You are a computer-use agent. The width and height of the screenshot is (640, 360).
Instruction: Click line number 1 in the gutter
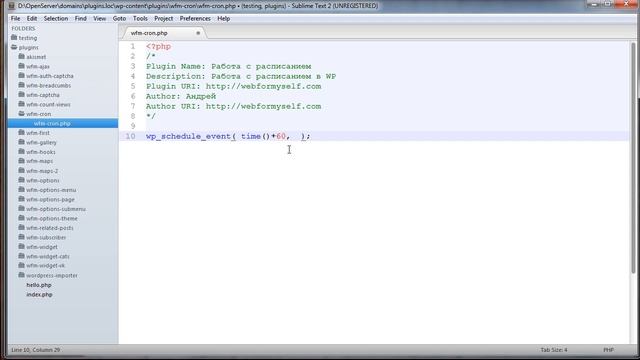(x=133, y=47)
